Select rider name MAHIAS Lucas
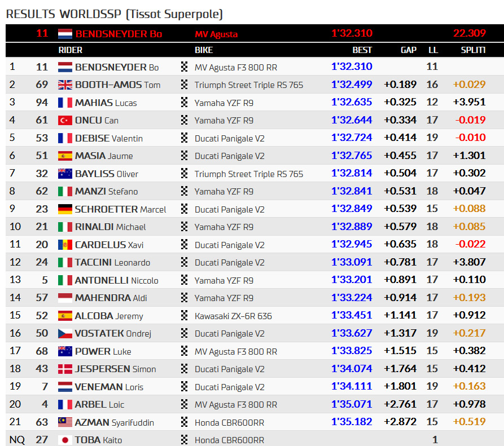The image size is (504, 446). pyautogui.click(x=106, y=103)
